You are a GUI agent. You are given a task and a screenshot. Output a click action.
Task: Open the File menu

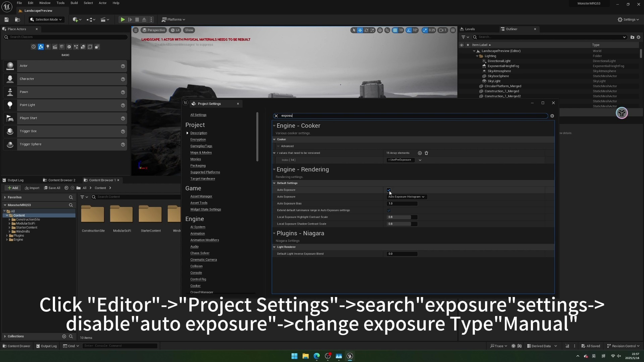(x=19, y=3)
